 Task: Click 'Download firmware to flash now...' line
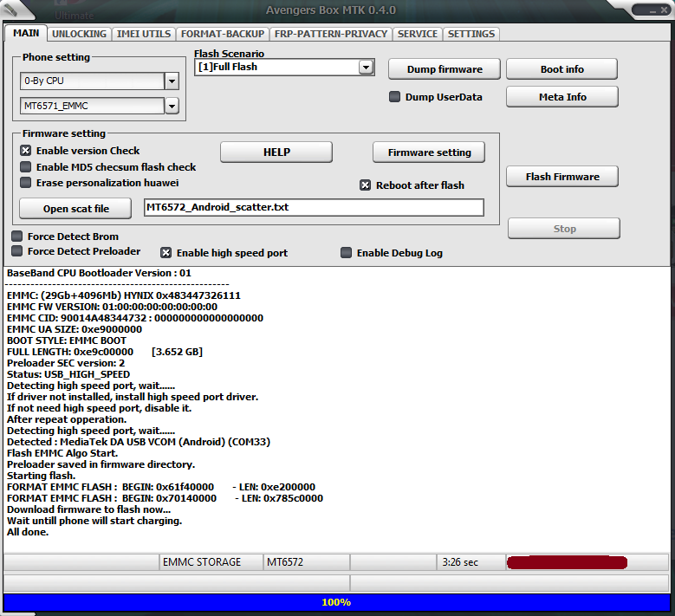88,509
